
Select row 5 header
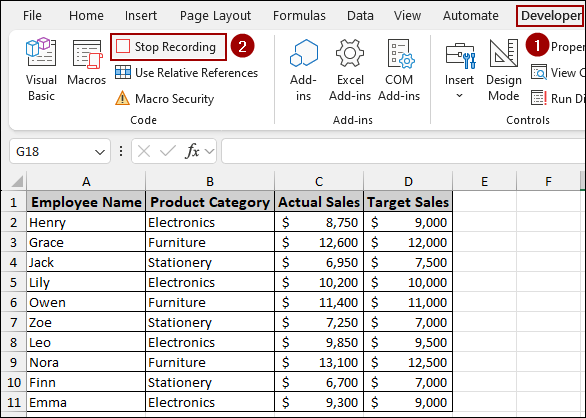pyautogui.click(x=13, y=282)
